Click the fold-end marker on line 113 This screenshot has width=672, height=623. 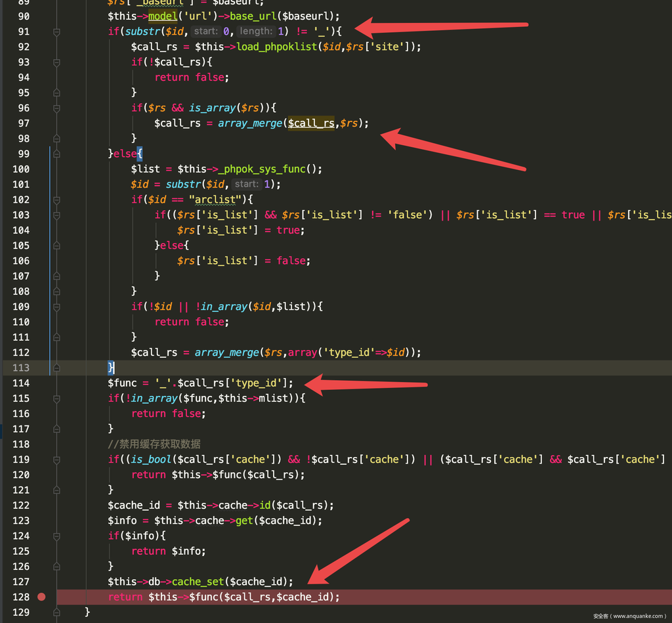coord(57,368)
